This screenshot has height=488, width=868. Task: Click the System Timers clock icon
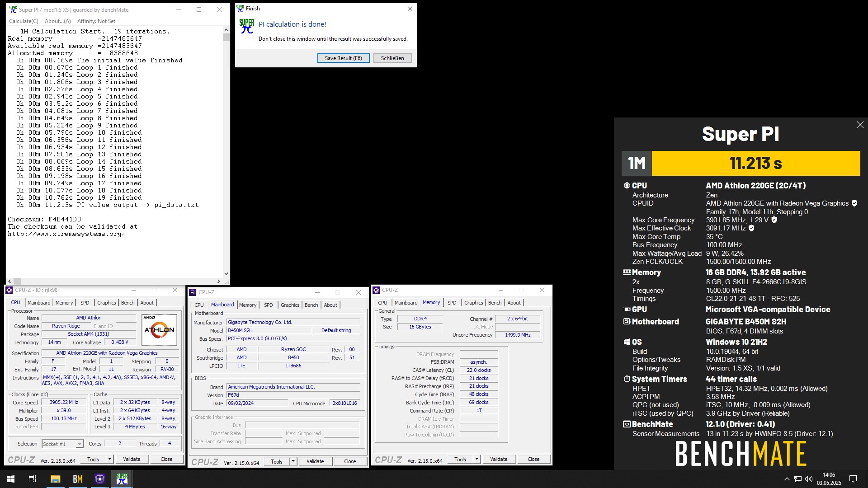(x=627, y=379)
